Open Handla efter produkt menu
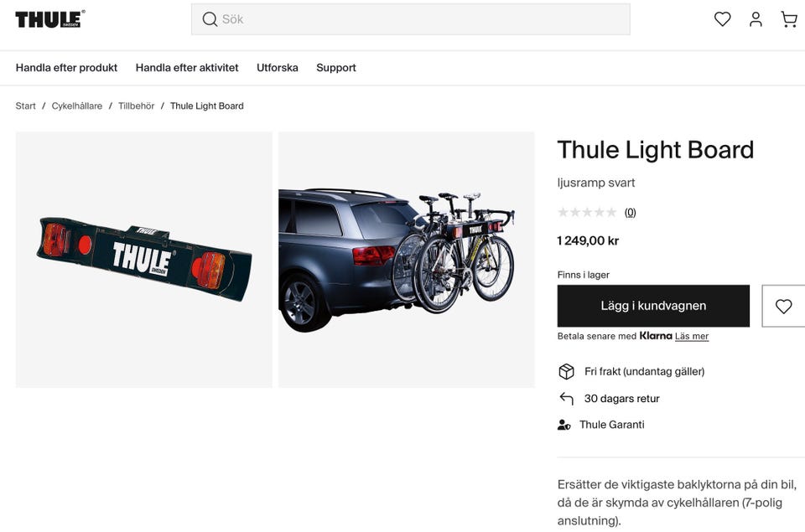Screen dimensions: 805x532 [66, 68]
